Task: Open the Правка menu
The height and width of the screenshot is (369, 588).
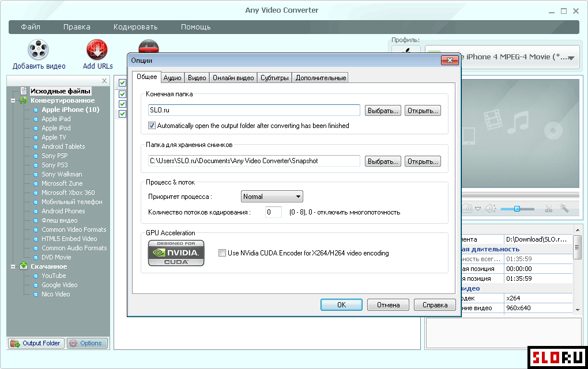Action: (77, 27)
